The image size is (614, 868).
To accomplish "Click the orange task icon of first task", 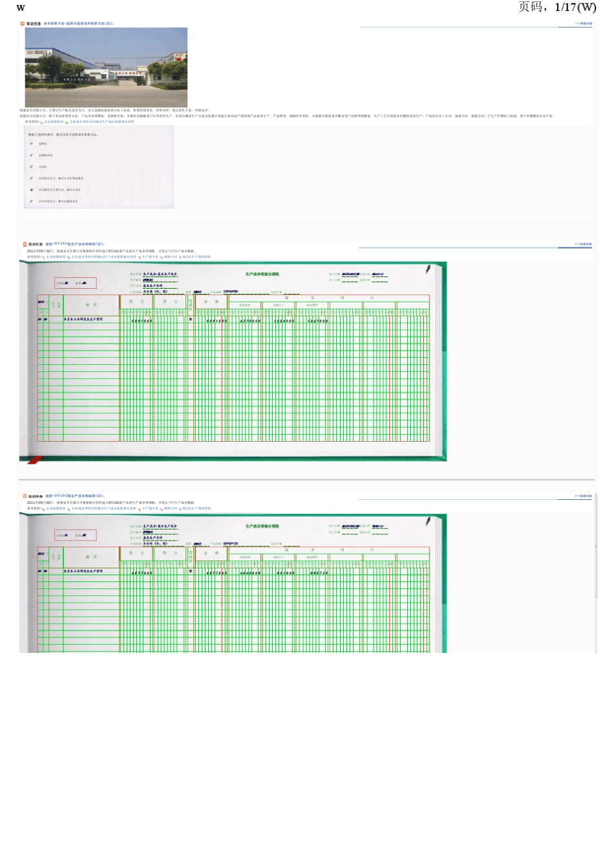I will [23, 23].
